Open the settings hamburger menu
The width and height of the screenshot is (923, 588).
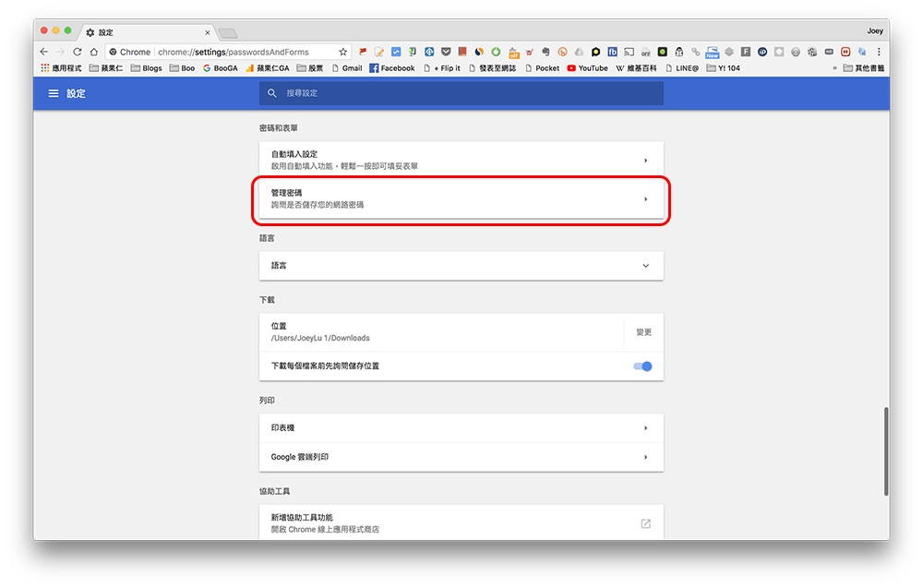(x=53, y=93)
